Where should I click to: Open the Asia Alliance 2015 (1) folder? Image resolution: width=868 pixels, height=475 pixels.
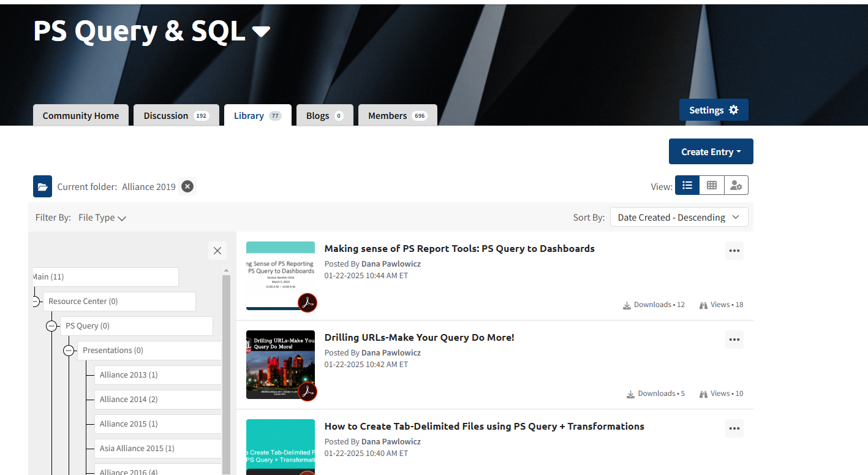pos(158,448)
